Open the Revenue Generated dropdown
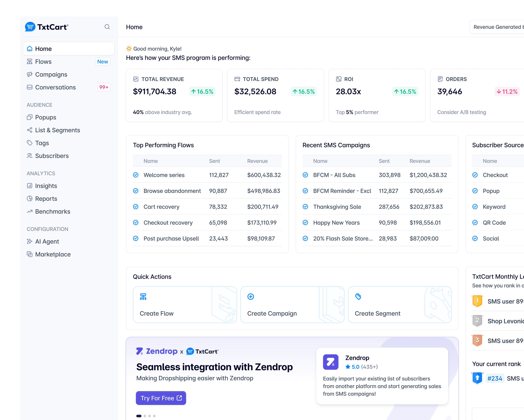The image size is (524, 420). click(497, 27)
